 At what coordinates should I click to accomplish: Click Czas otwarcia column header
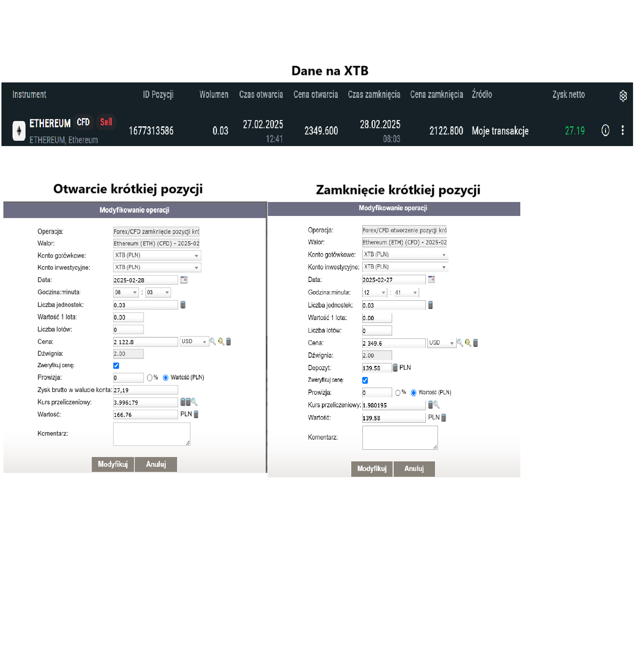tap(261, 94)
